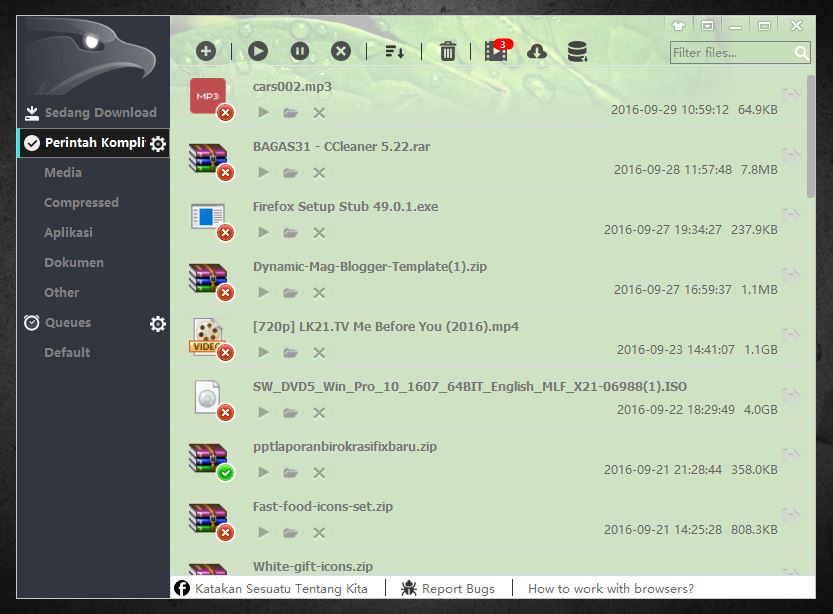Remove Dynamic-Mag-Blogger-Template(1).zip with X icon

(319, 293)
